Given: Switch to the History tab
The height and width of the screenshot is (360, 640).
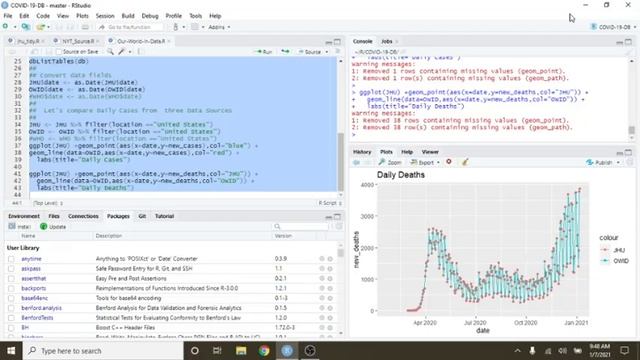Looking at the screenshot, I should point(362,152).
